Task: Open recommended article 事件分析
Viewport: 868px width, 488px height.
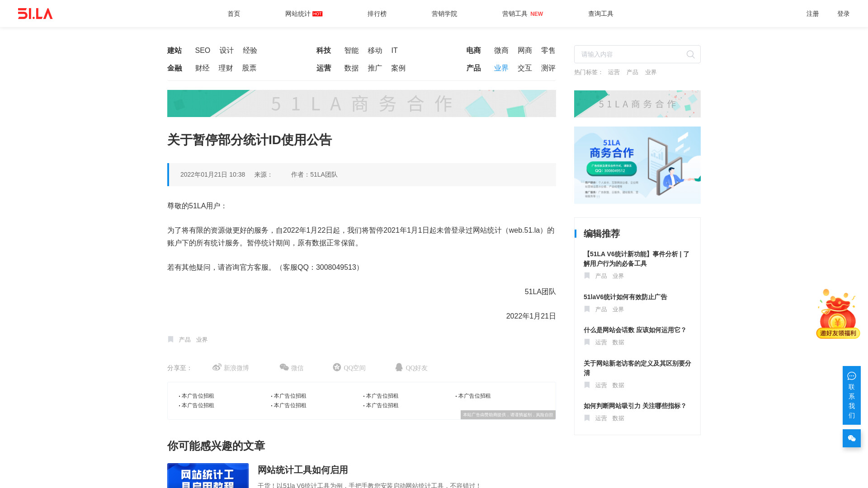Action: (x=637, y=259)
